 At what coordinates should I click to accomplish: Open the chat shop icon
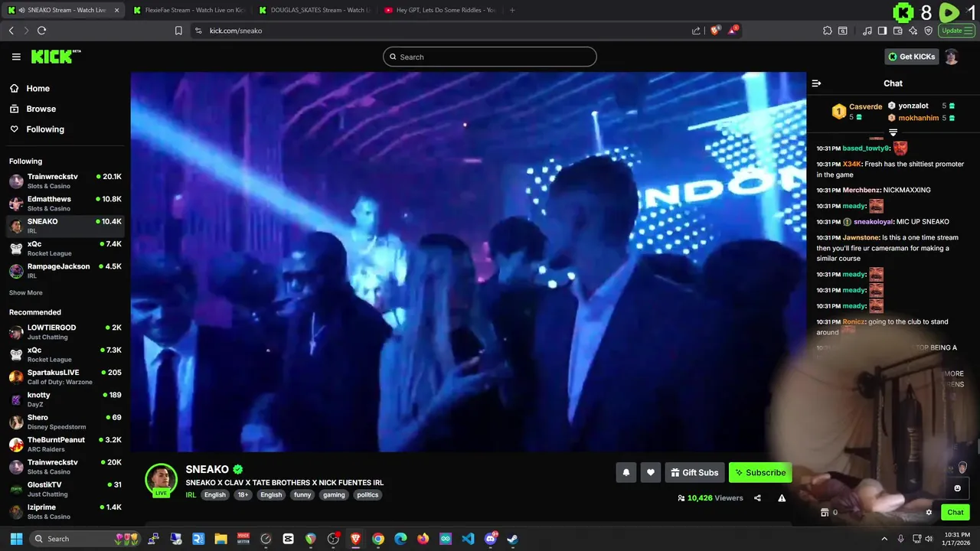point(825,513)
